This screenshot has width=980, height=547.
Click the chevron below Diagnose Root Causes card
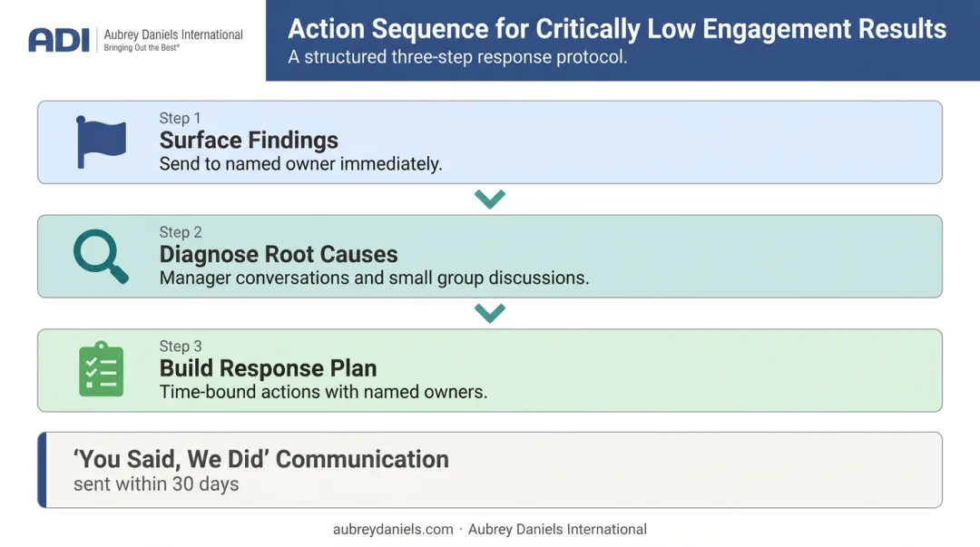coord(489,313)
